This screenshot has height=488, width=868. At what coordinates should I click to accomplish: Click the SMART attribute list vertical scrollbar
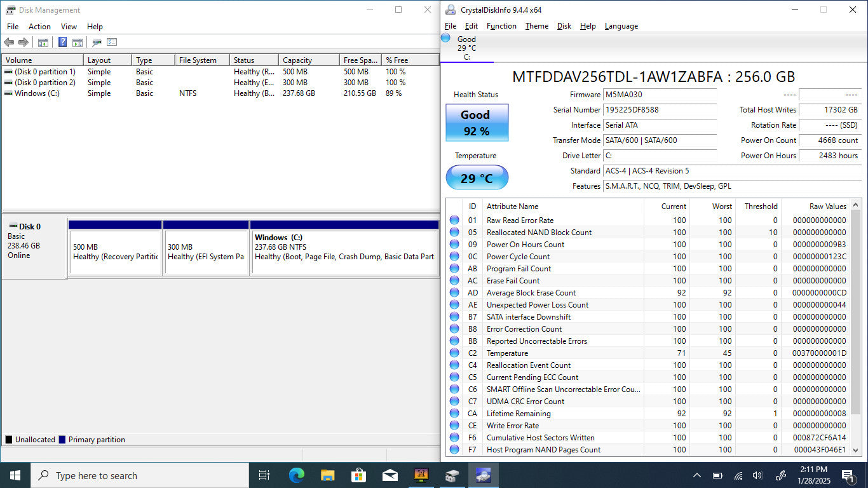(x=856, y=318)
